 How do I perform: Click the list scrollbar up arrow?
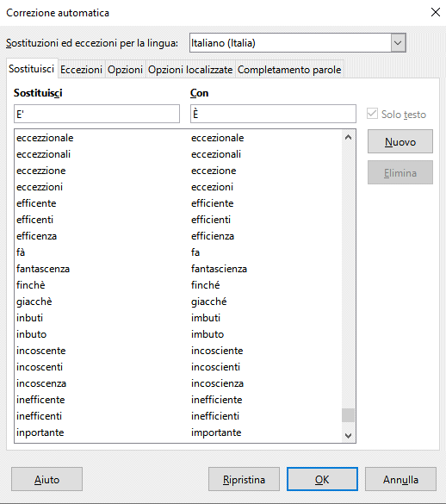point(348,138)
